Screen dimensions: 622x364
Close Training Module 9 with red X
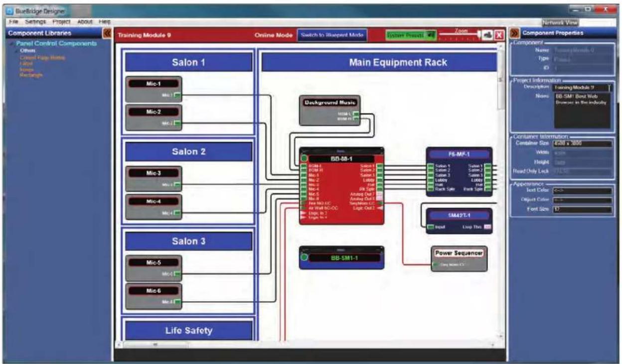499,35
